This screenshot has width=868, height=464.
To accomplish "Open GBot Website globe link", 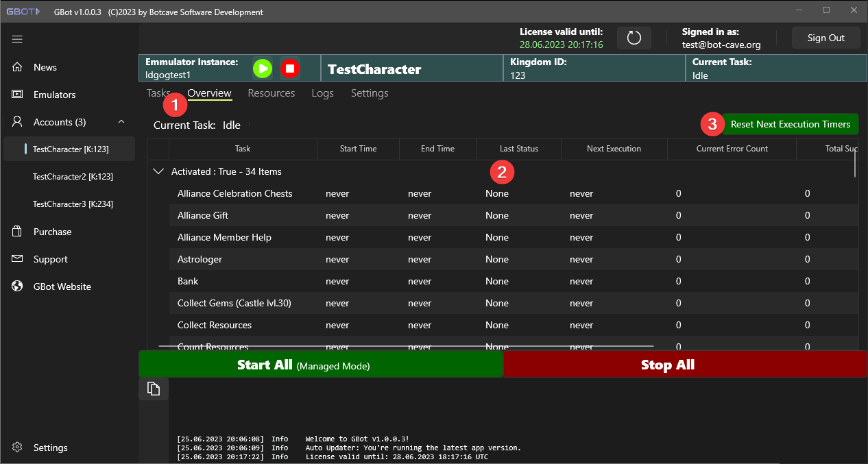I will 62,286.
